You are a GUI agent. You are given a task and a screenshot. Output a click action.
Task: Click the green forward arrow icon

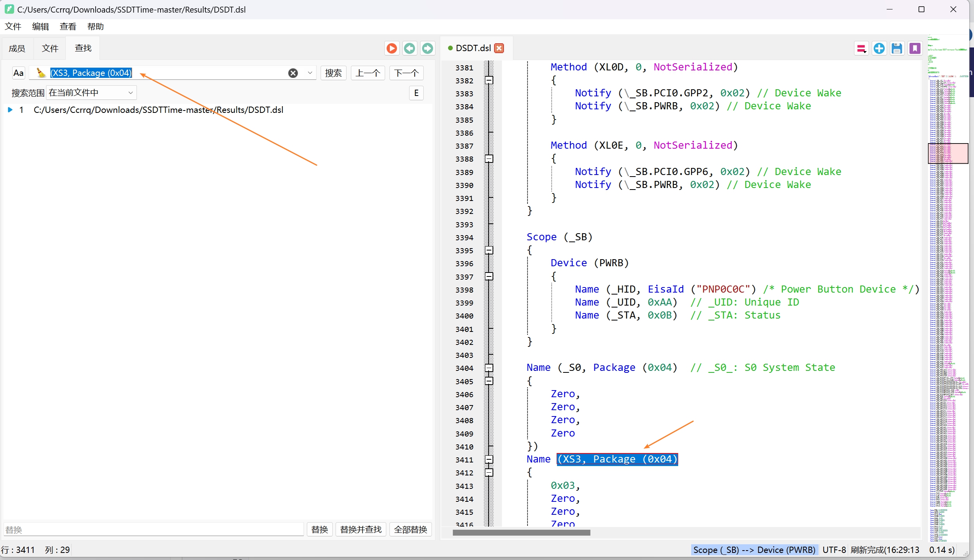tap(428, 48)
